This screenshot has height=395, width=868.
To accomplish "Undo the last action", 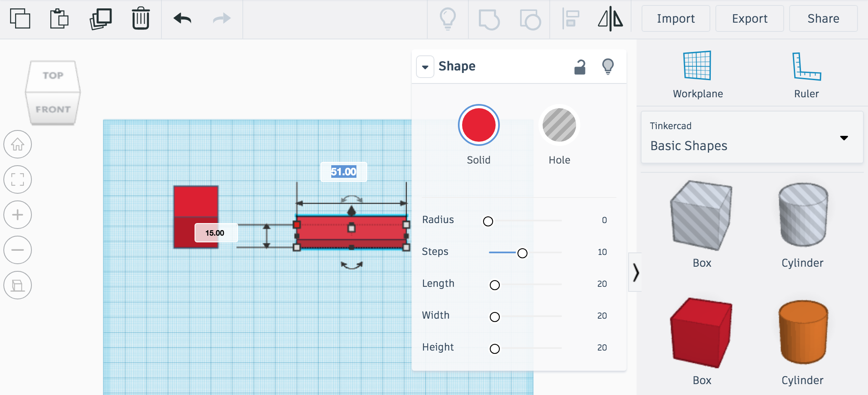I will pyautogui.click(x=182, y=18).
